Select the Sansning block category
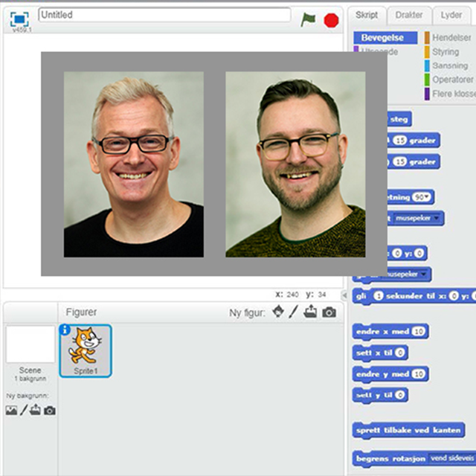 [x=447, y=65]
